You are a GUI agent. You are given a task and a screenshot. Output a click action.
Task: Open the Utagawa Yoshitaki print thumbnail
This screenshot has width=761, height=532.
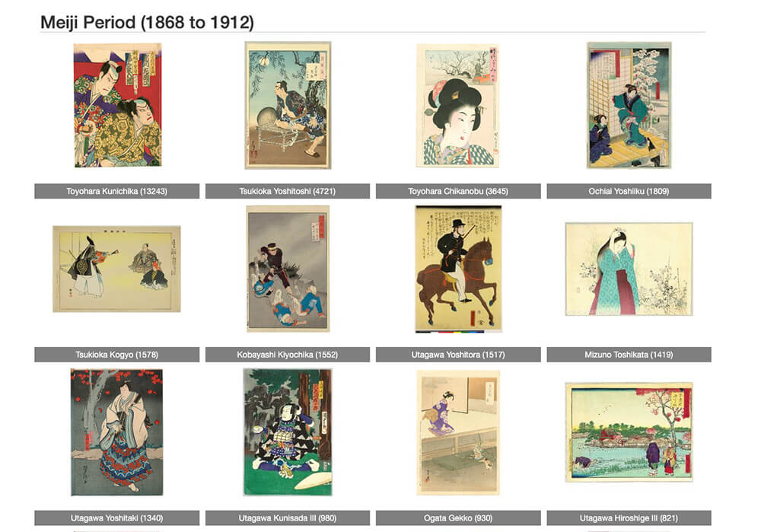[x=117, y=432]
